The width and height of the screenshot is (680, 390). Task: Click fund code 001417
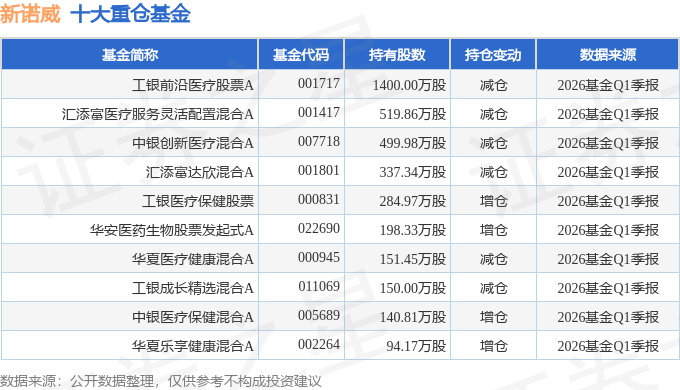click(x=319, y=112)
